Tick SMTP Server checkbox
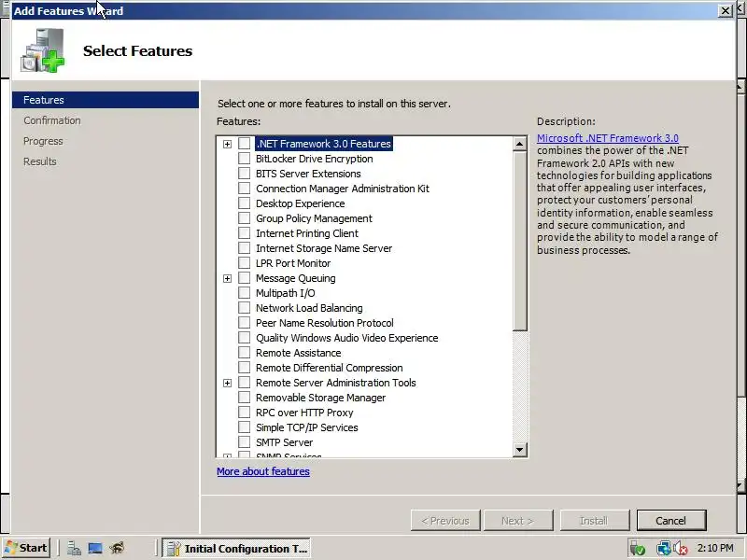This screenshot has height=560, width=747. pos(244,442)
